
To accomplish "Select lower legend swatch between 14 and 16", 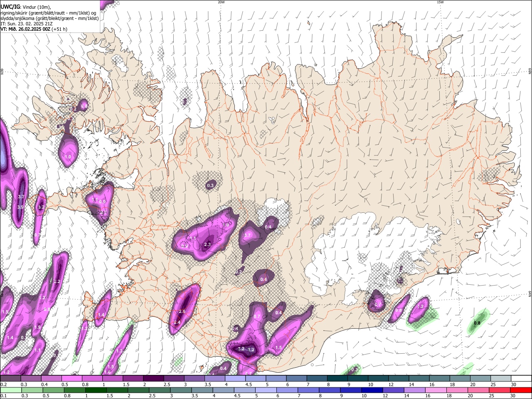I will pyautogui.click(x=414, y=390).
